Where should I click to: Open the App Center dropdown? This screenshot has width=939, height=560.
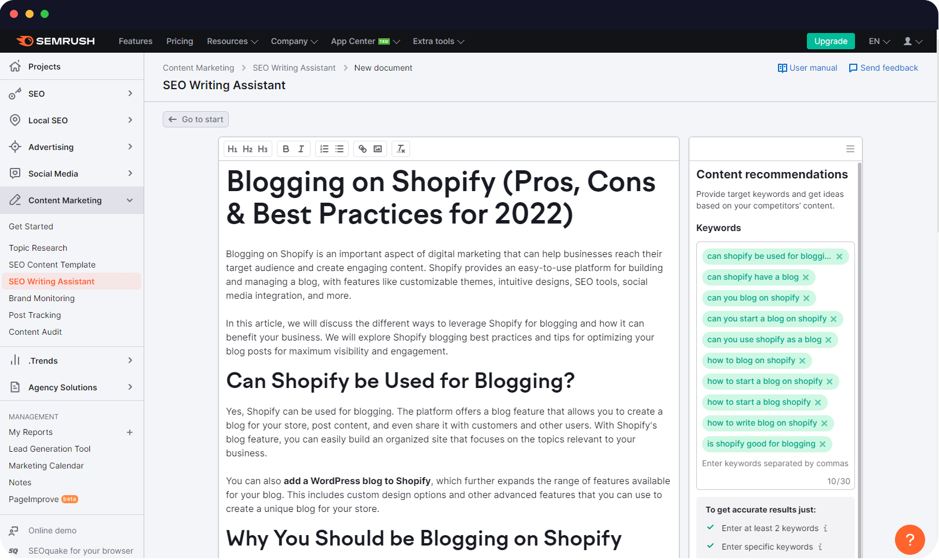click(366, 41)
